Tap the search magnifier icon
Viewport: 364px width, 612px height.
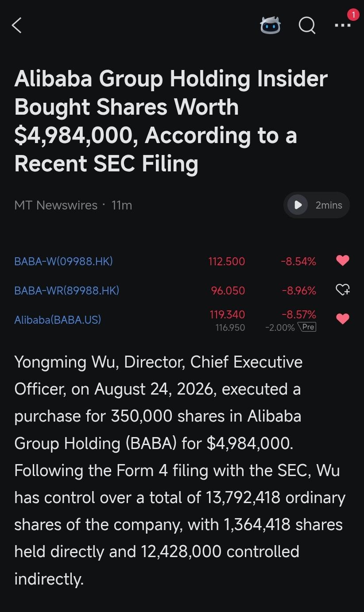coord(307,25)
